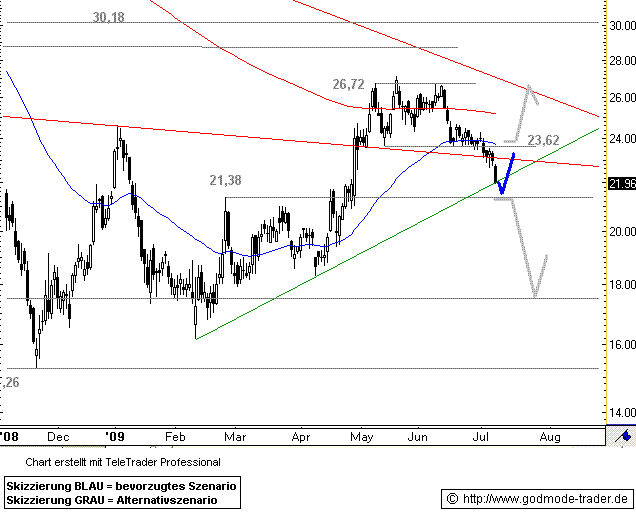Click the Jul month label on time axis

(481, 437)
